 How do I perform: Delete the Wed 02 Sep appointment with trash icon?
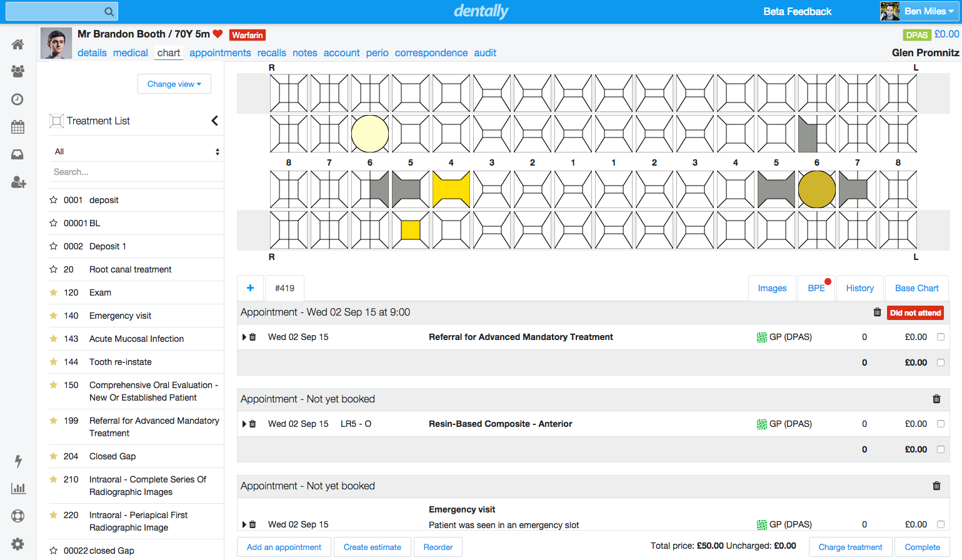(x=877, y=312)
